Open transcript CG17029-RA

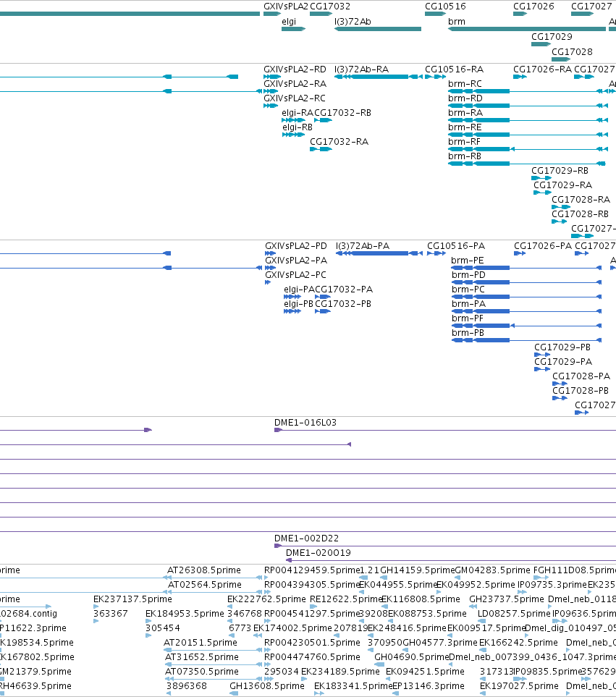click(x=562, y=185)
